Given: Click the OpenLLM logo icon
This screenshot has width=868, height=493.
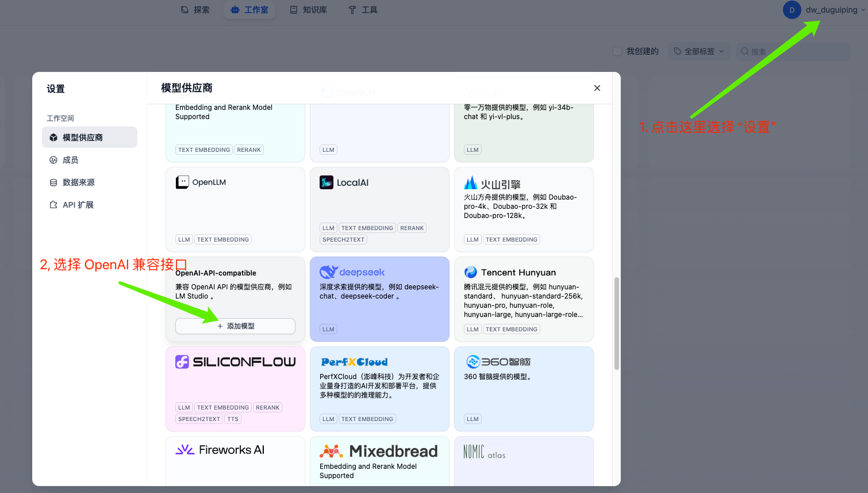Looking at the screenshot, I should click(x=182, y=182).
